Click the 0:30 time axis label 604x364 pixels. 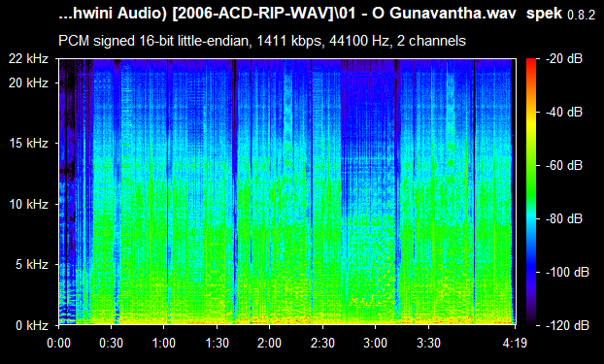112,343
